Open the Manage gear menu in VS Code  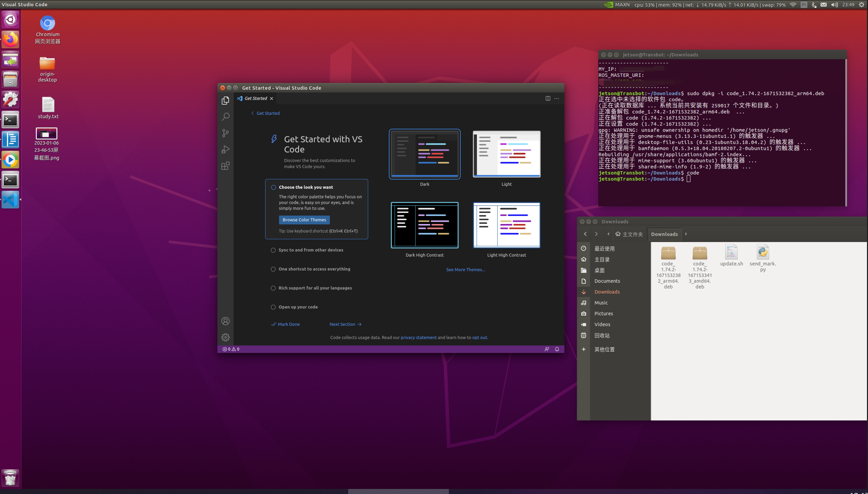point(225,337)
